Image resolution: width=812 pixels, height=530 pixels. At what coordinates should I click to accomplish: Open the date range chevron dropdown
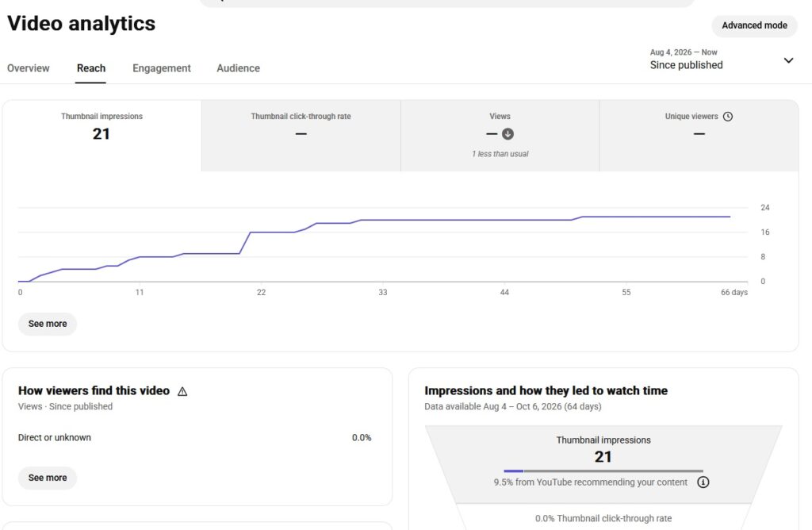[788, 60]
